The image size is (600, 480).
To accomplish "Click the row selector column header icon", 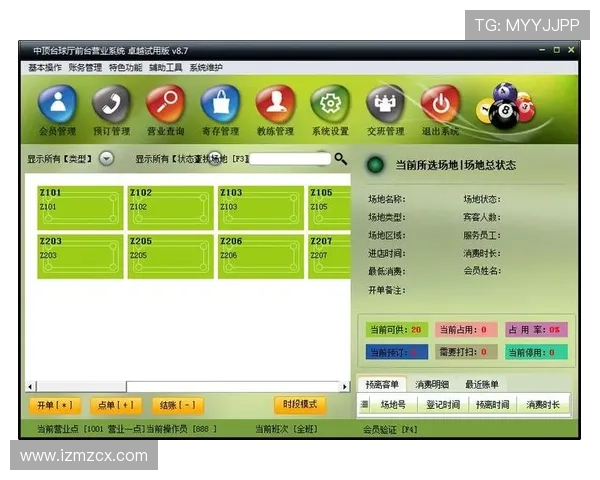I will (x=364, y=404).
